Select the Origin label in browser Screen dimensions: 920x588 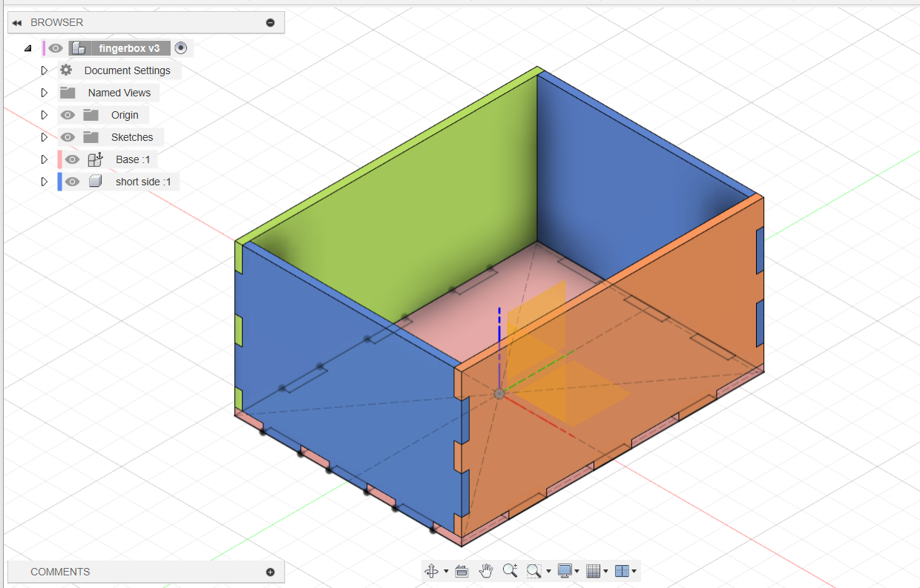[x=125, y=115]
